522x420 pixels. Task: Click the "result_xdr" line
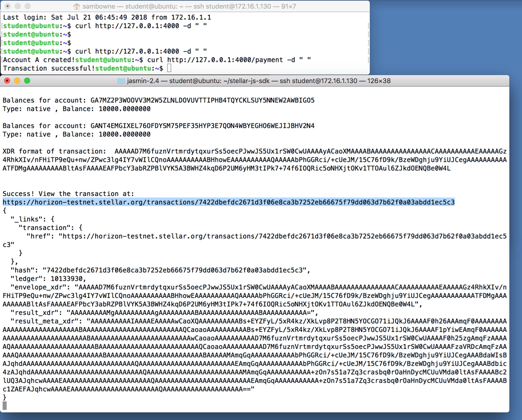[164, 312]
